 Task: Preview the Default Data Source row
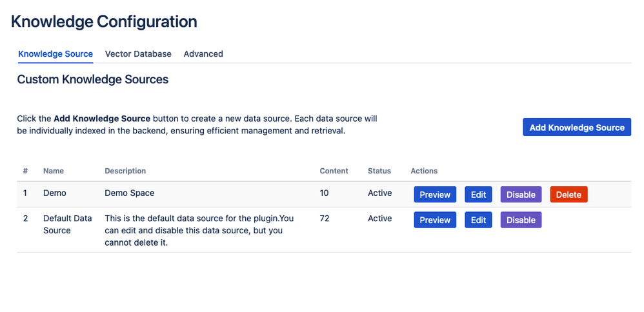click(x=435, y=220)
